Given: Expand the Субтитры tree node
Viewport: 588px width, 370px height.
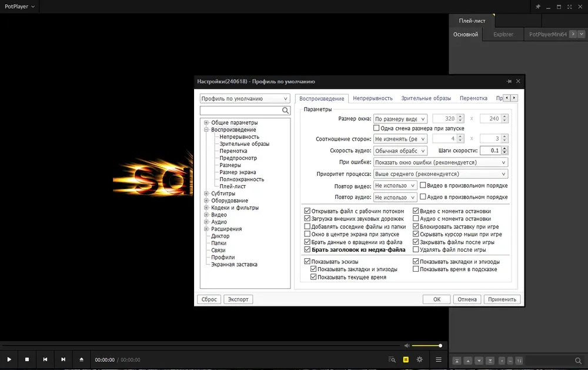Looking at the screenshot, I should (206, 194).
